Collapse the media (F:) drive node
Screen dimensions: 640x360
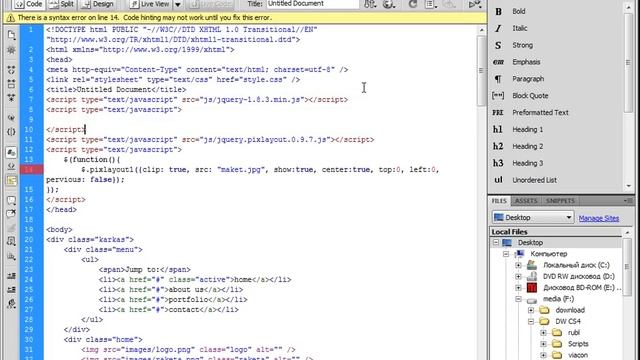coord(518,299)
